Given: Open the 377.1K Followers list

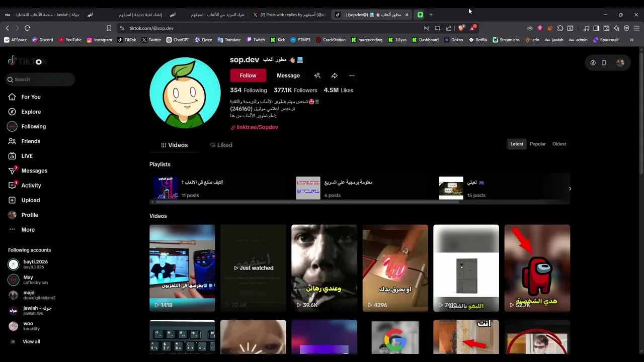Looking at the screenshot, I should pyautogui.click(x=295, y=90).
